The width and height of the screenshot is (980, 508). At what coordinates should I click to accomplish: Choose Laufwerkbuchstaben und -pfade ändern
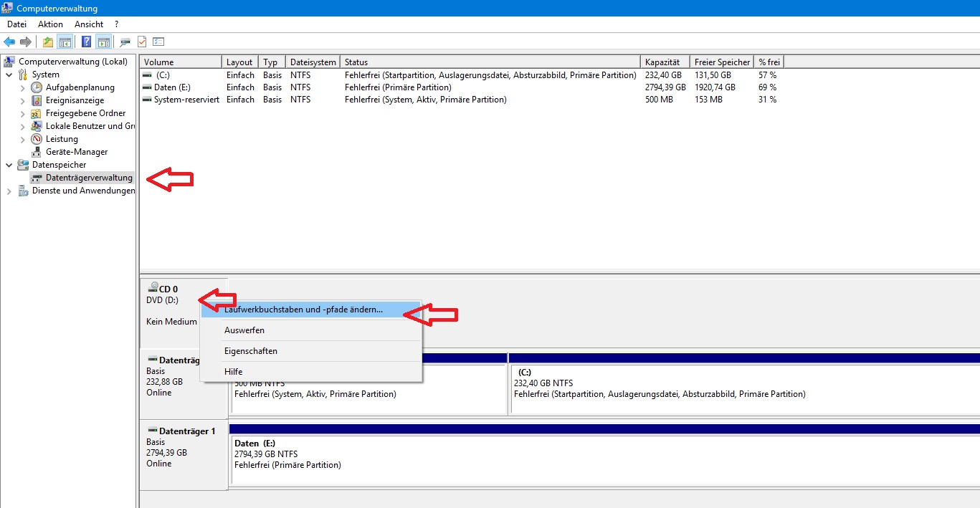pyautogui.click(x=310, y=310)
